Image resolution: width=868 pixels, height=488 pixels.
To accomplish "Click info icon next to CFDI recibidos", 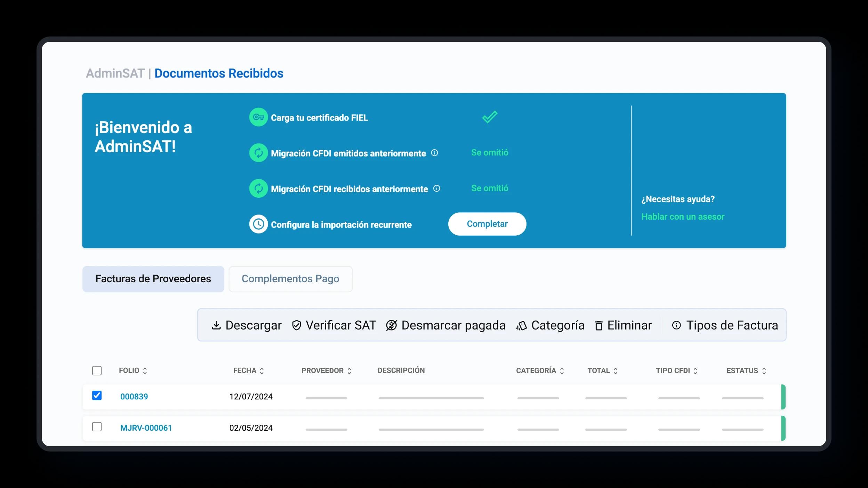I will 437,189.
